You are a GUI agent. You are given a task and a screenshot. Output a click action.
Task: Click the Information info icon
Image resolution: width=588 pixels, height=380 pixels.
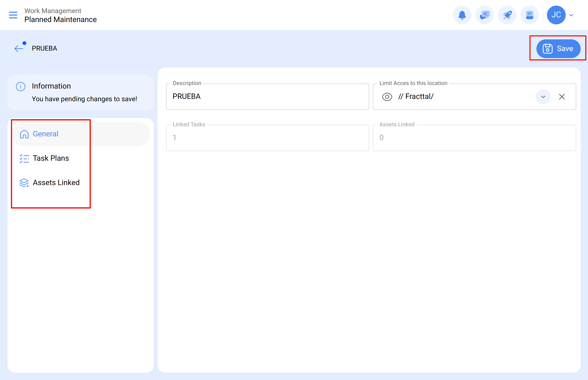coord(20,86)
